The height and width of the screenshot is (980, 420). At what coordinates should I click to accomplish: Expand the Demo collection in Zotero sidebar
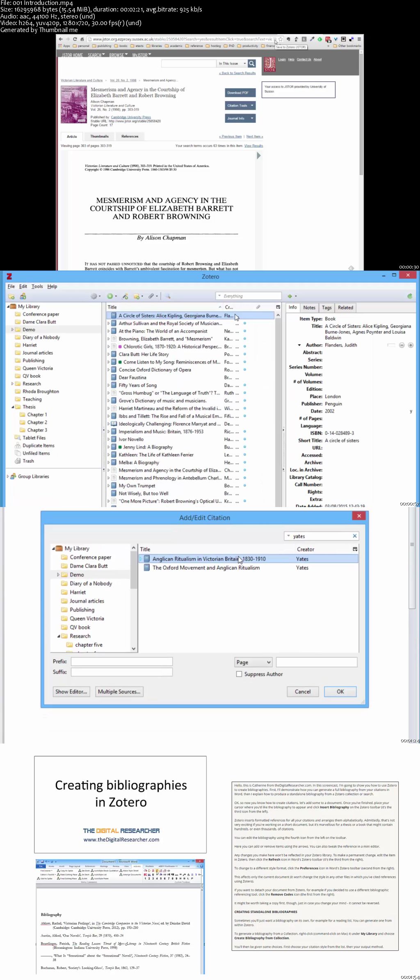tap(12, 330)
